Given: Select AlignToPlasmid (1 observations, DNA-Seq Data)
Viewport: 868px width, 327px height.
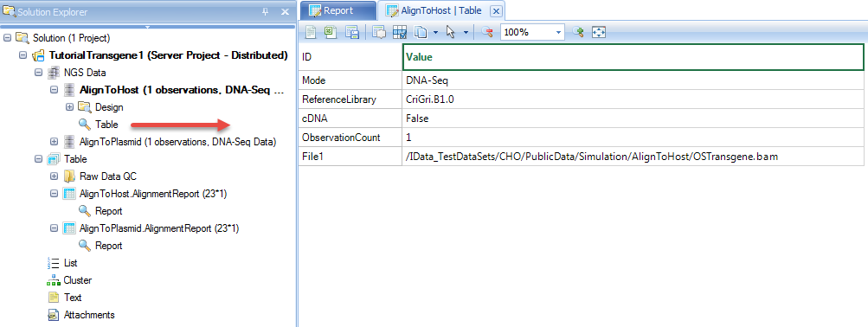Looking at the screenshot, I should [x=177, y=142].
